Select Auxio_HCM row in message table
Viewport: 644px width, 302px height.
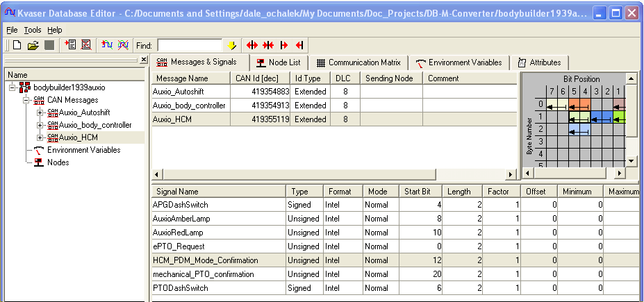tap(334, 119)
